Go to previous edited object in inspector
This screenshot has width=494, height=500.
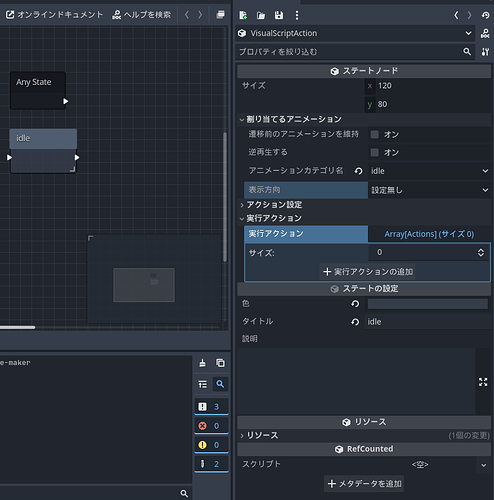click(456, 15)
